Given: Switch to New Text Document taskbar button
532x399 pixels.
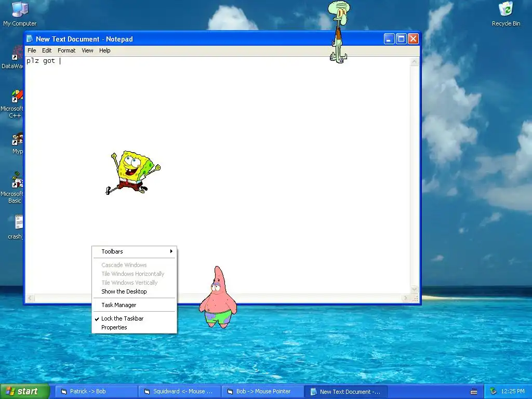Looking at the screenshot, I should click(345, 392).
